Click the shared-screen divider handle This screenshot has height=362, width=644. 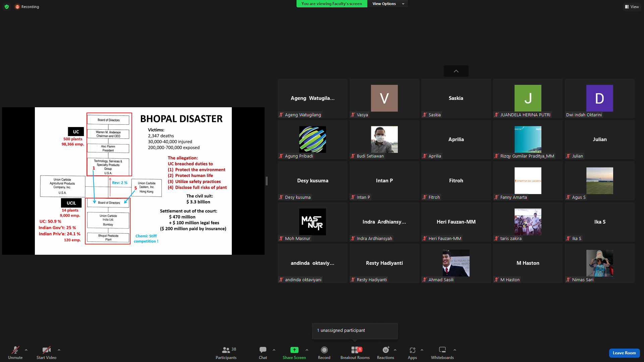coord(267,181)
